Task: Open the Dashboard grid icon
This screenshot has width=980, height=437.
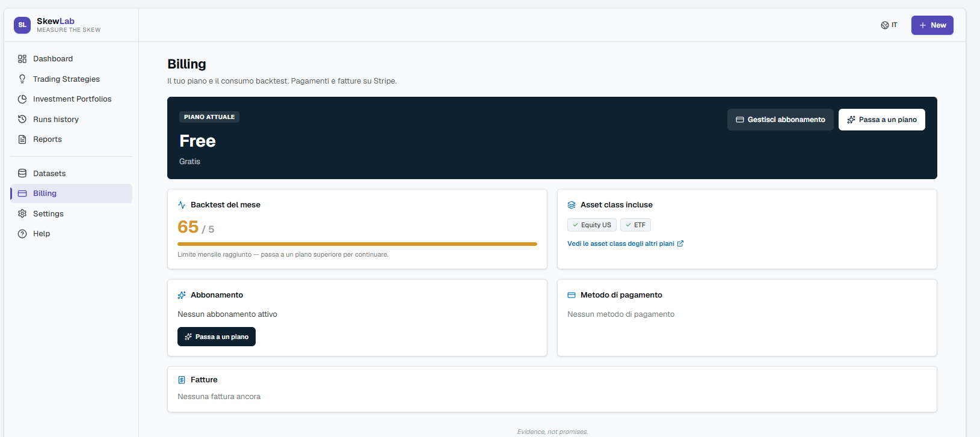Action: 22,59
